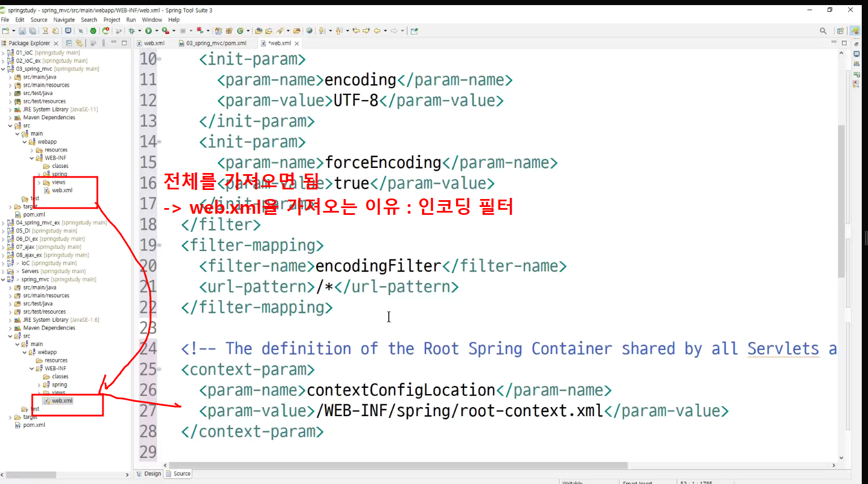Open the Project menu
The image size is (868, 484).
click(x=111, y=20)
